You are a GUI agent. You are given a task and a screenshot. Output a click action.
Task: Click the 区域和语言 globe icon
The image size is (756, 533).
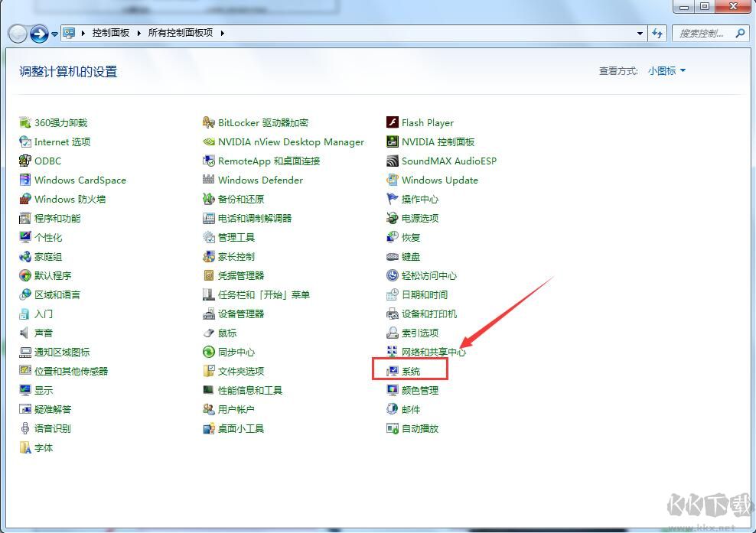click(25, 294)
